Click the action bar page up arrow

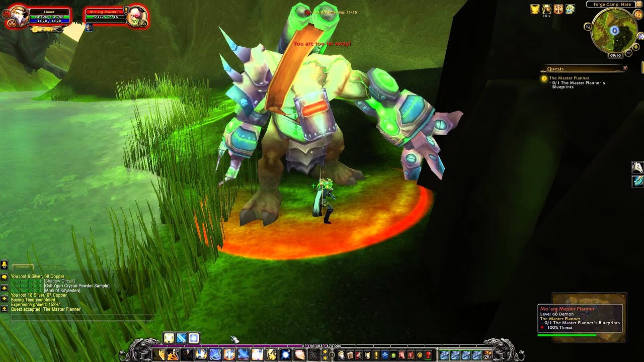coord(325,351)
